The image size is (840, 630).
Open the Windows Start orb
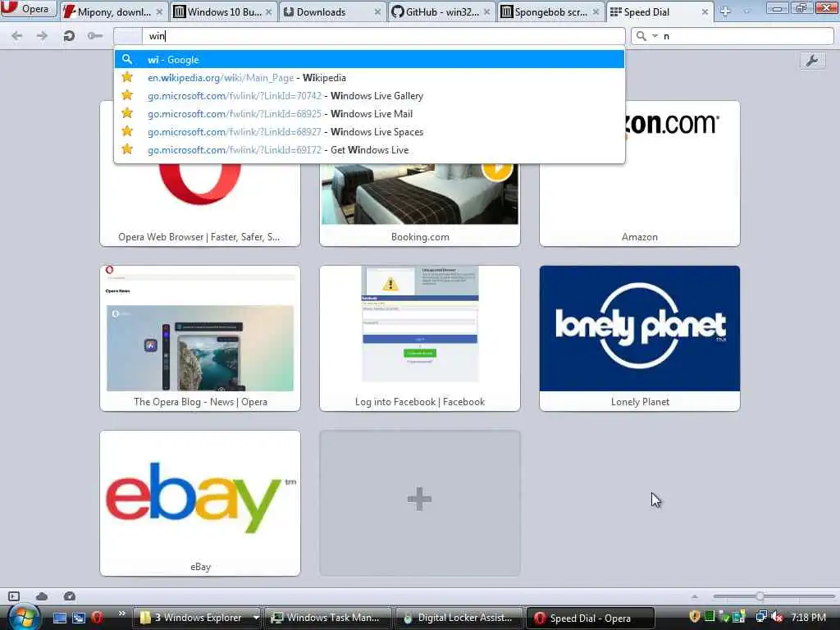click(x=23, y=618)
